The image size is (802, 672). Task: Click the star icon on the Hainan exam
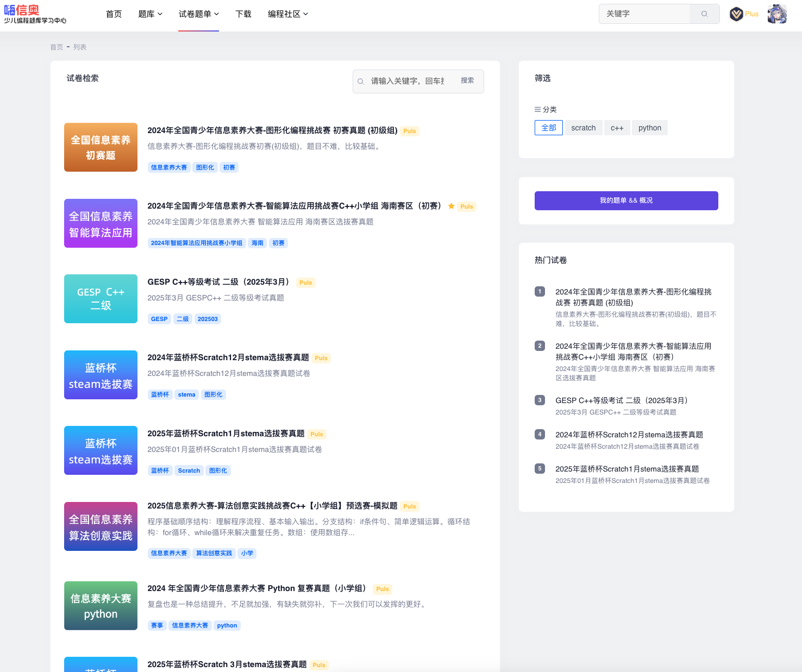[451, 206]
